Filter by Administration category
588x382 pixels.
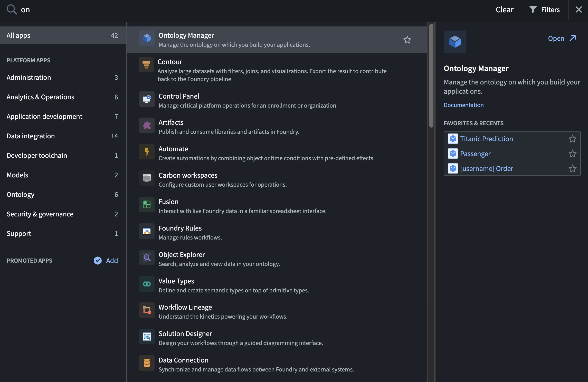pyautogui.click(x=63, y=78)
